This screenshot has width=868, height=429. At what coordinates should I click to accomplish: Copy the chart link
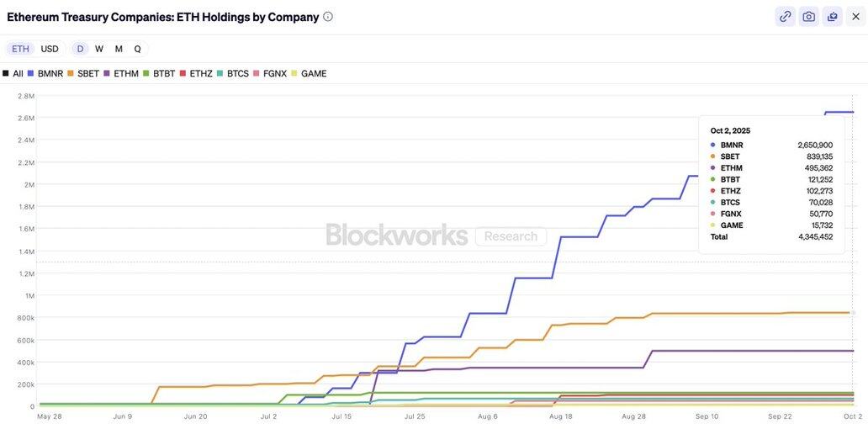point(785,17)
